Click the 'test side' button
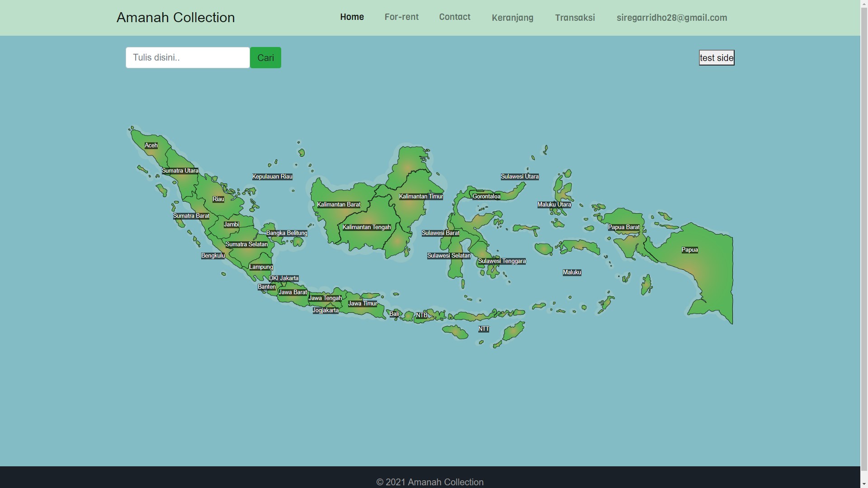The width and height of the screenshot is (868, 488). pos(716,58)
